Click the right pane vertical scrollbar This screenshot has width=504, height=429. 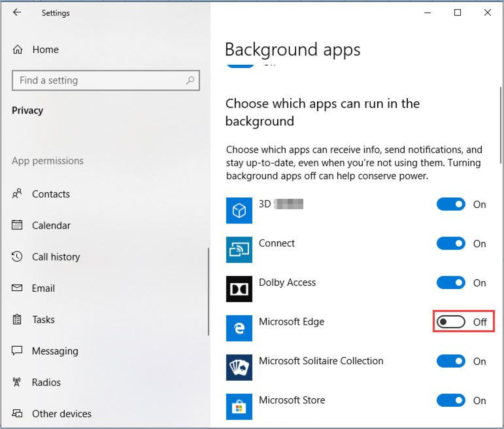pos(501,125)
